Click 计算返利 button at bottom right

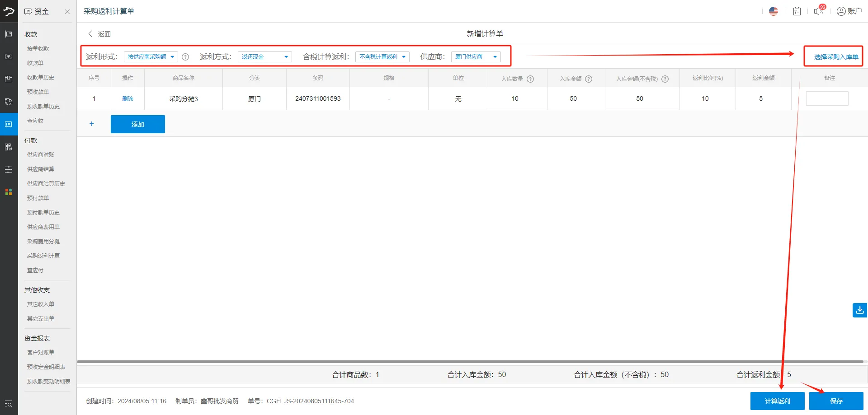coord(777,401)
